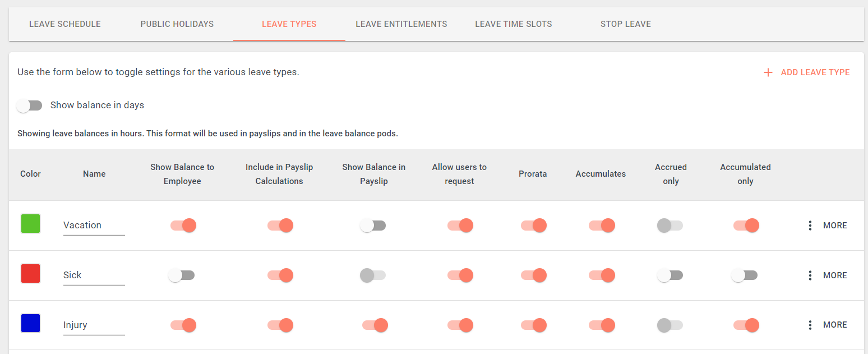The width and height of the screenshot is (868, 354).
Task: Click the Color column header
Action: 30,174
